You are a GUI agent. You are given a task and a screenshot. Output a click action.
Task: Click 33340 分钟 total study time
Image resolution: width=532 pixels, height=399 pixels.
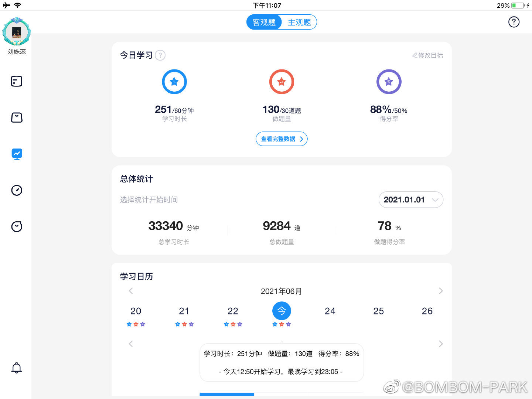[174, 226]
